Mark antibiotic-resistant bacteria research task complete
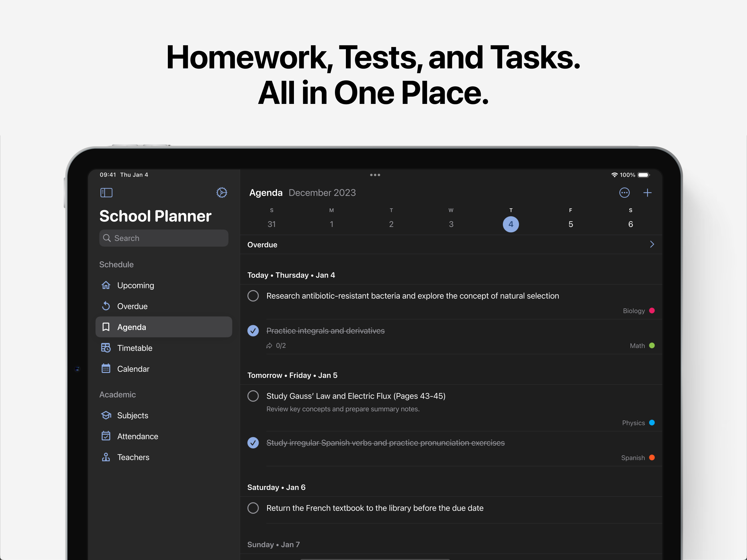 coord(253,296)
